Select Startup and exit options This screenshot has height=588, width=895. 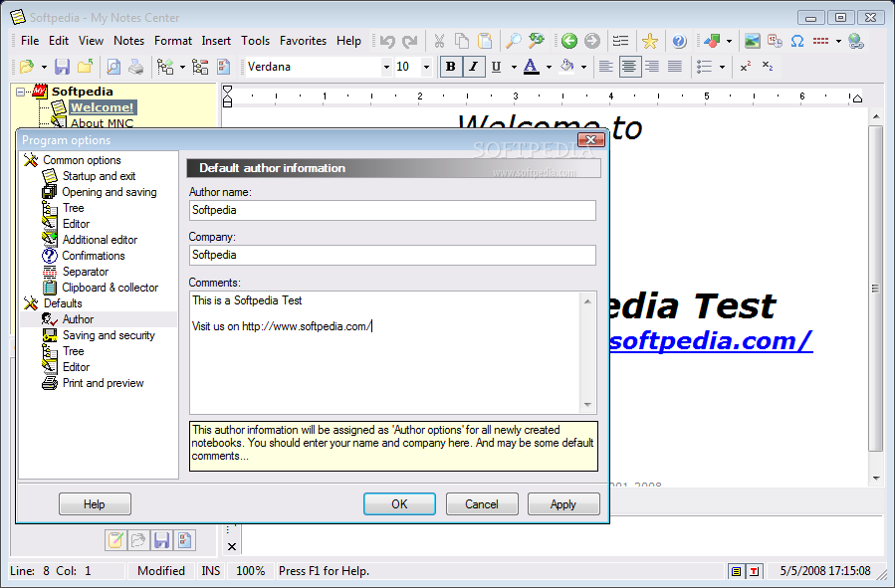tap(99, 176)
